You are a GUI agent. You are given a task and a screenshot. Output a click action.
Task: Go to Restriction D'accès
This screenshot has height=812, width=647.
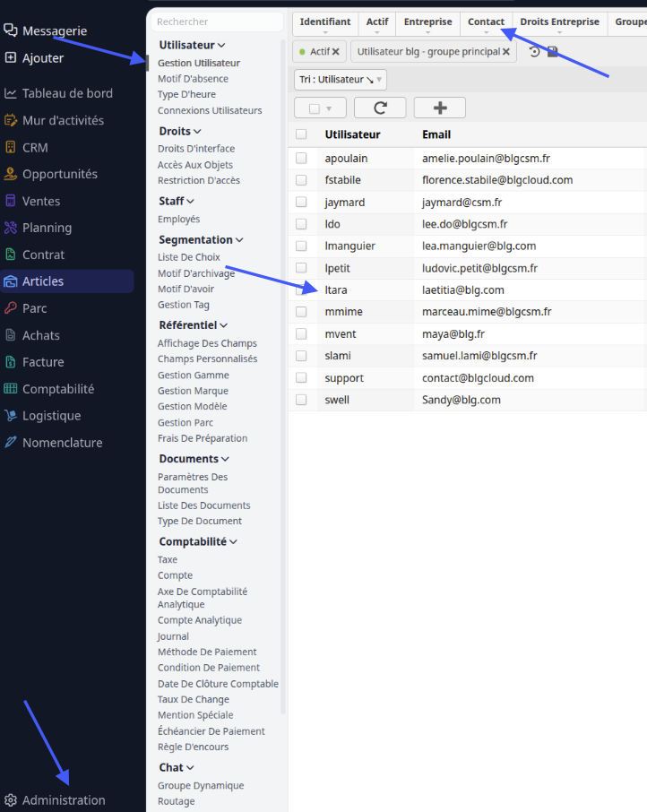coord(199,180)
